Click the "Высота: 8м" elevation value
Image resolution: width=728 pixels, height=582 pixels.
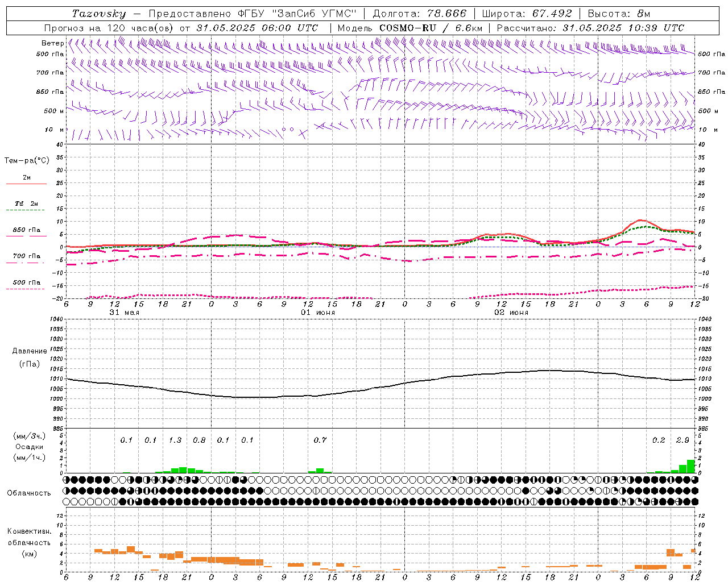click(619, 14)
